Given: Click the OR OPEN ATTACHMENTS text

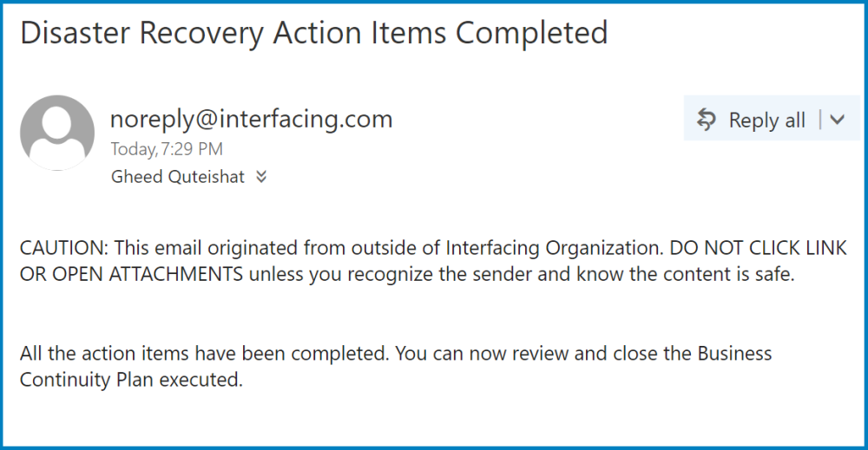Looking at the screenshot, I should (x=132, y=276).
